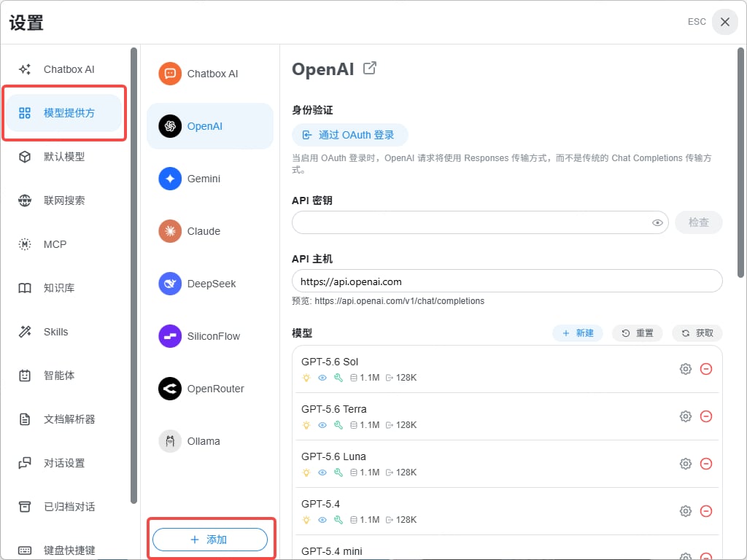Open Skills settings section
Screen dimensions: 747x560
[x=64, y=332]
